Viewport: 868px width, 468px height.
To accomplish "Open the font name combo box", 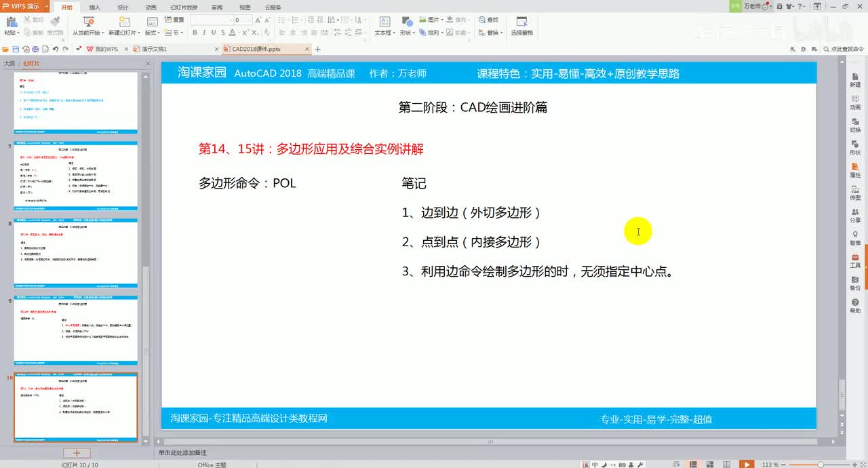I will (x=212, y=20).
